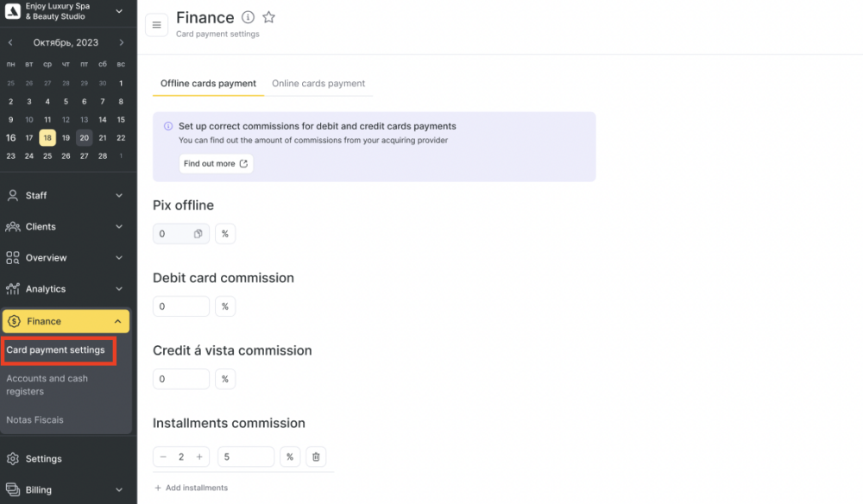The image size is (863, 504).
Task: Click the Settings gear in sidebar
Action: 13,458
